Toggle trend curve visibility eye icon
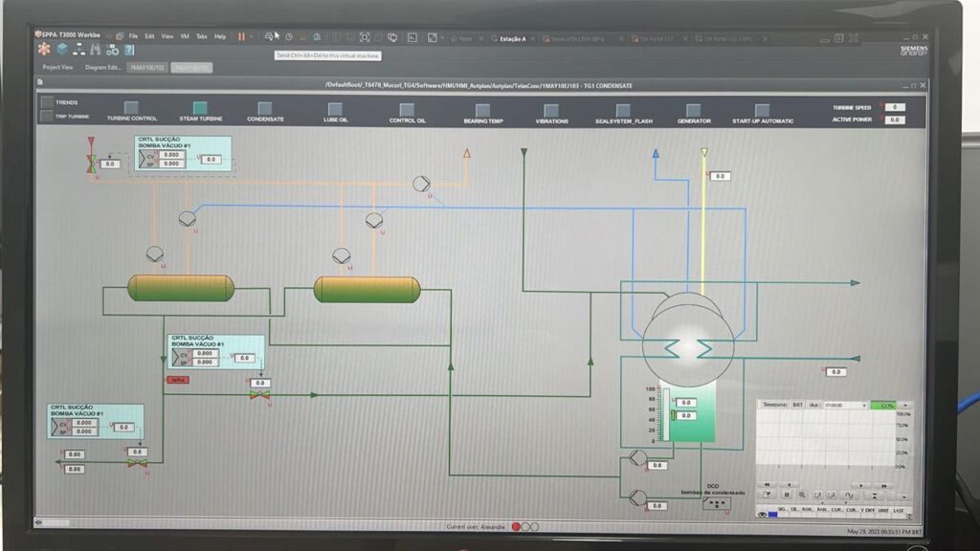980x551 pixels. point(762,515)
